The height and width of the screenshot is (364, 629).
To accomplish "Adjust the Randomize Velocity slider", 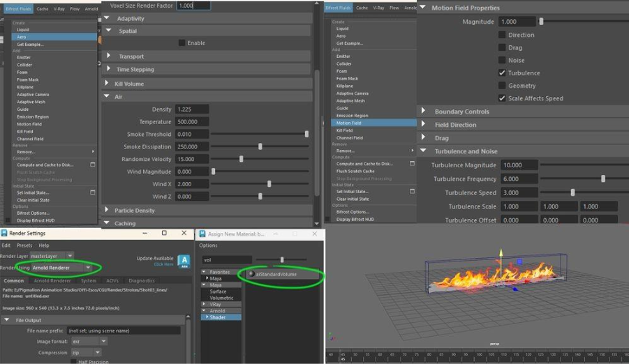I will pyautogui.click(x=241, y=159).
